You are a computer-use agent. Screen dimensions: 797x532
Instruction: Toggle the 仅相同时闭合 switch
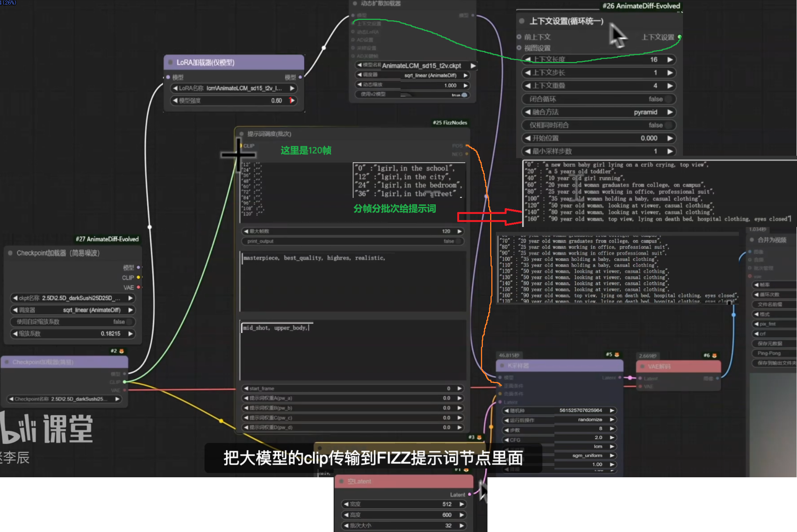668,125
